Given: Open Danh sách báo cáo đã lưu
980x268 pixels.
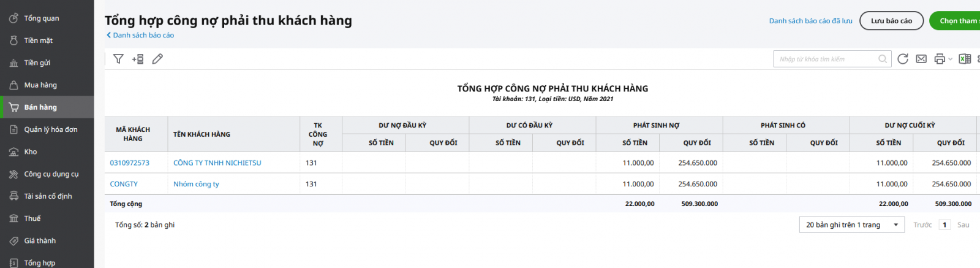Looking at the screenshot, I should [x=810, y=21].
